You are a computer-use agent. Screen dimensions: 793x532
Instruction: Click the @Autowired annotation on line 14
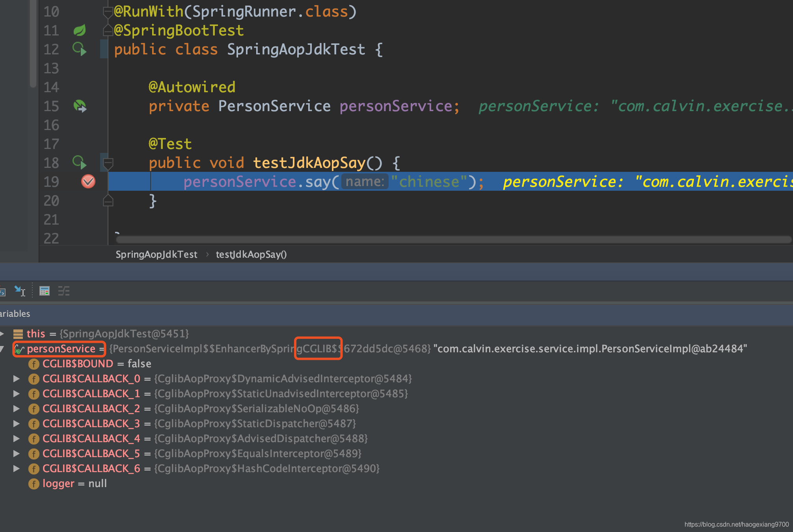[192, 87]
